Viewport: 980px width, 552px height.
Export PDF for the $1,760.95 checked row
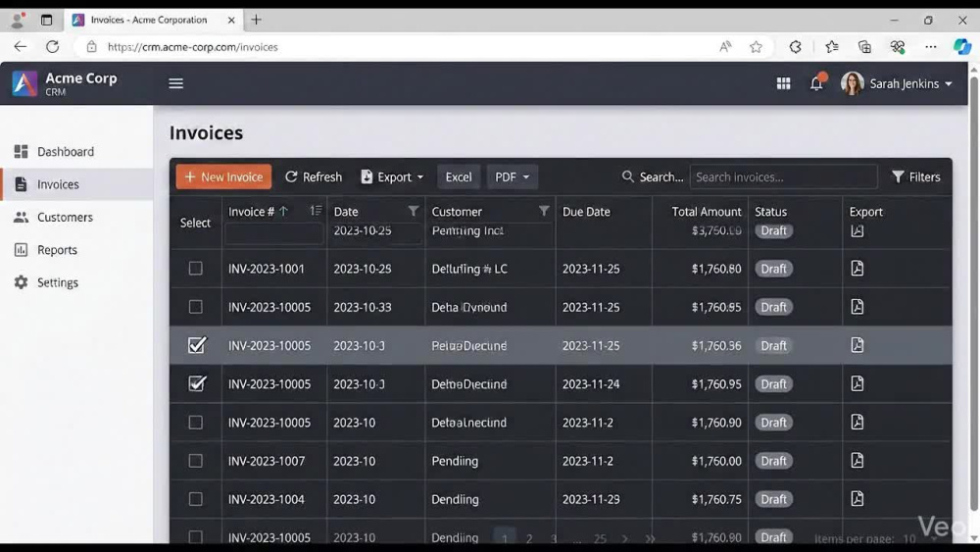(x=857, y=383)
